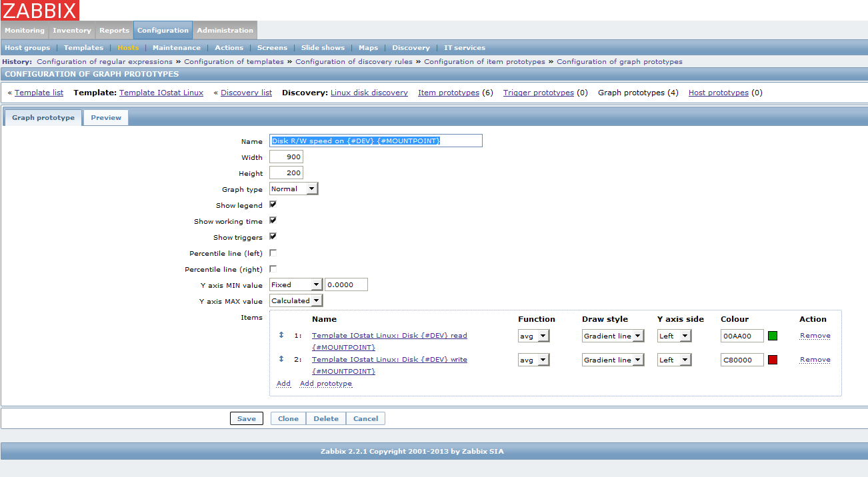The image size is (868, 477).
Task: Open the red C80000 colour picker
Action: (x=773, y=360)
